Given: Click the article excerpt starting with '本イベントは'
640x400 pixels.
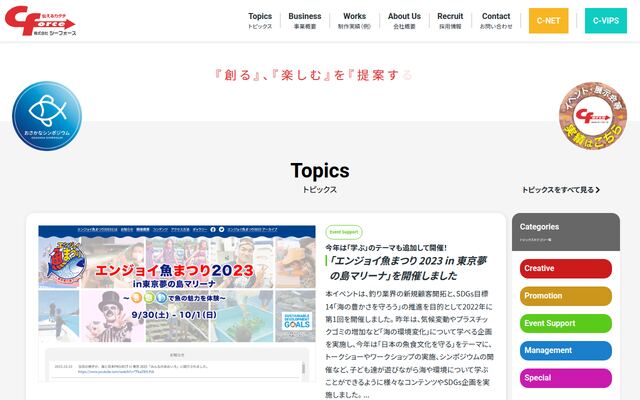Looking at the screenshot, I should click(409, 344).
